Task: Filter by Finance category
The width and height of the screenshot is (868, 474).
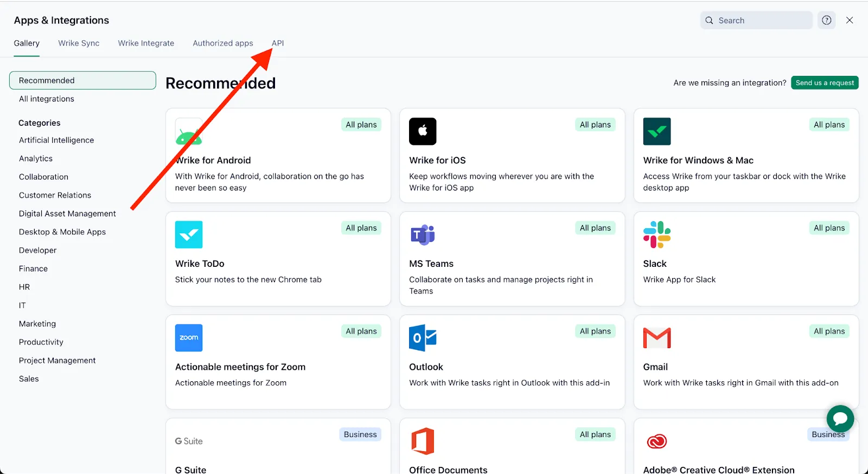Action: (x=33, y=269)
